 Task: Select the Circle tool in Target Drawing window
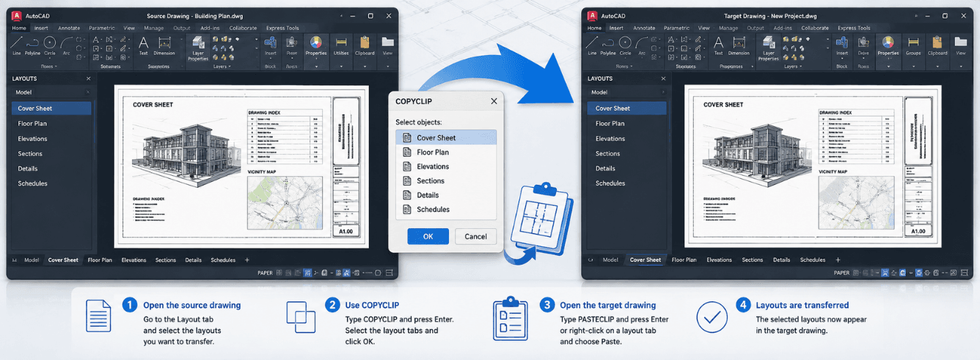point(624,45)
